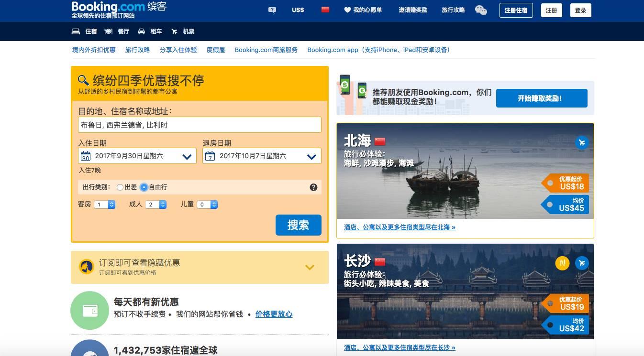Select the 出差 business travel radio
644x356 pixels.
120,187
